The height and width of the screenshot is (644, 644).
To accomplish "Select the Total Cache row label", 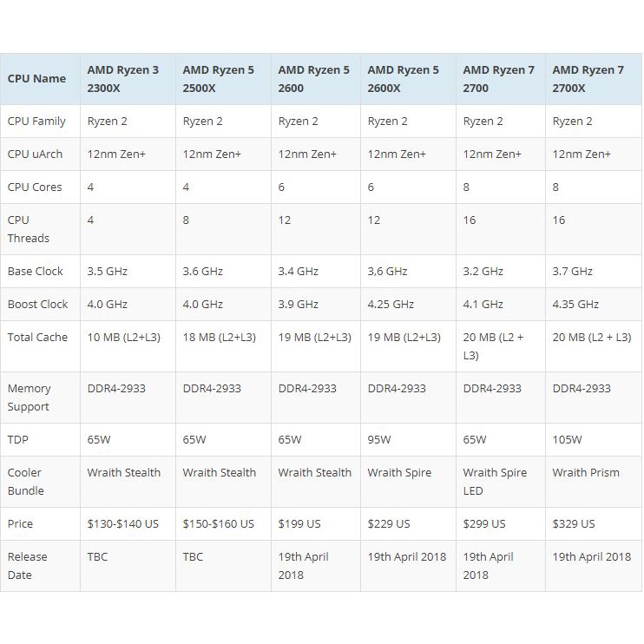I will coord(37,338).
